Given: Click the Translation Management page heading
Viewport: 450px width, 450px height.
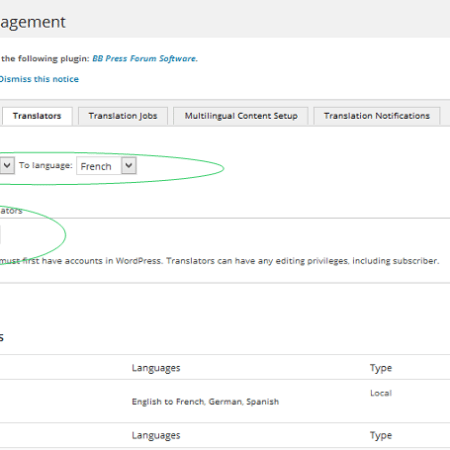Looking at the screenshot, I should tap(33, 22).
